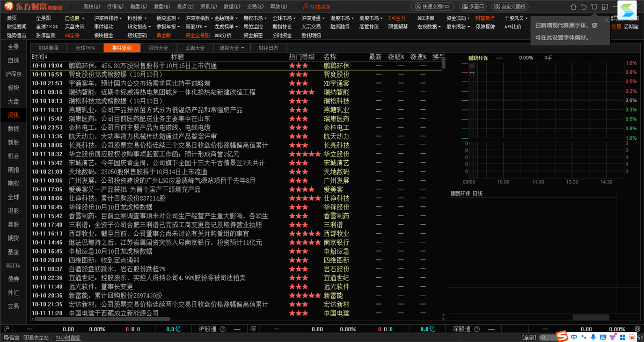Select 外汇 in the left sidebar
This screenshot has width=644, height=342.
pos(13,293)
